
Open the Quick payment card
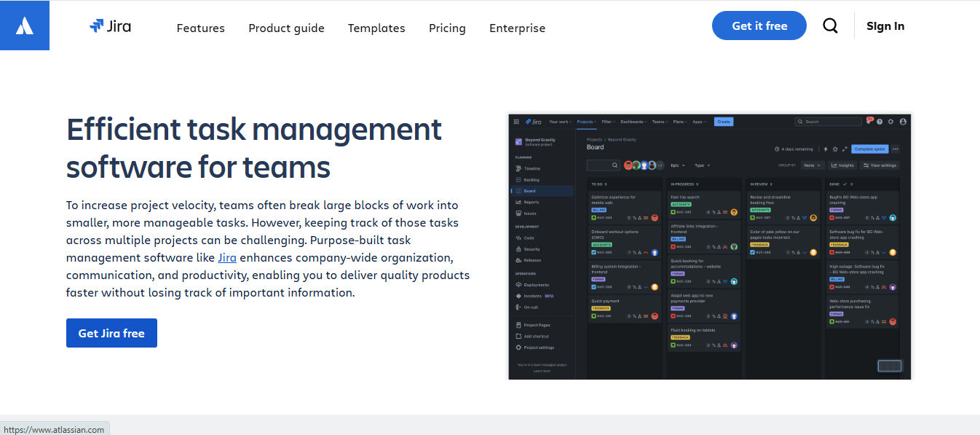(x=625, y=309)
